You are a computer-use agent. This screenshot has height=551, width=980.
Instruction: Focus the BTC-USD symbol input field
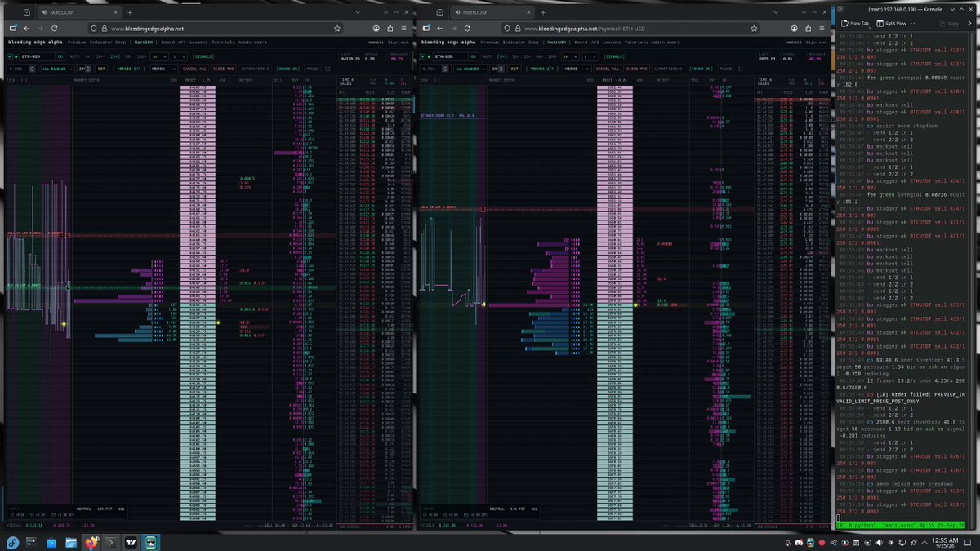pos(38,56)
